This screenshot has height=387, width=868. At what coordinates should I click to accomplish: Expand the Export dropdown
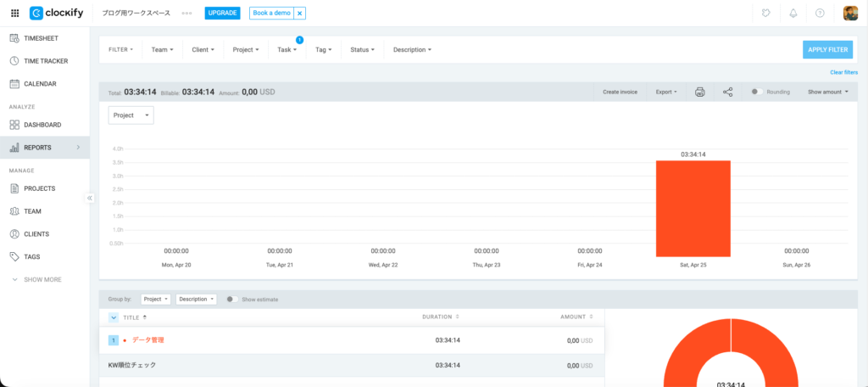point(666,92)
